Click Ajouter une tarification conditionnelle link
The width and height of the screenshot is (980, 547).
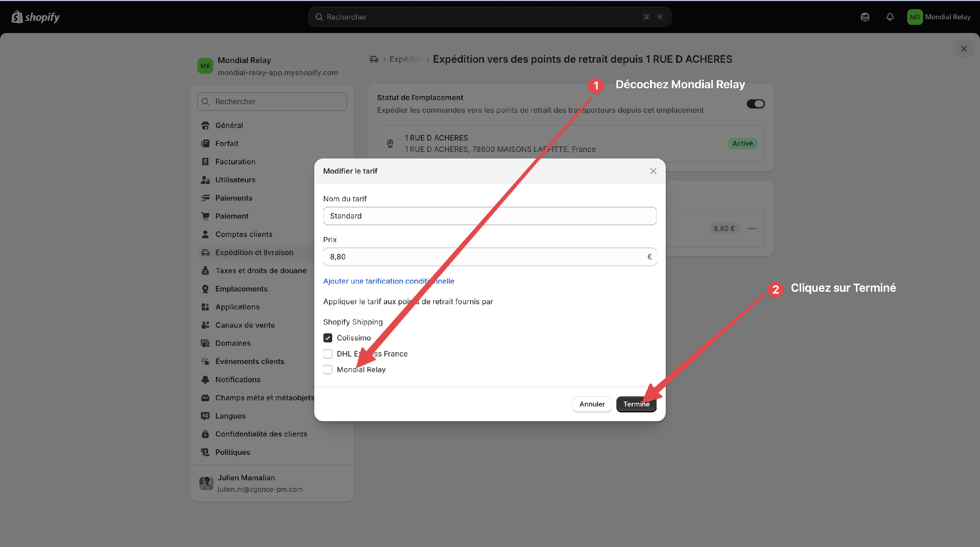tap(388, 281)
